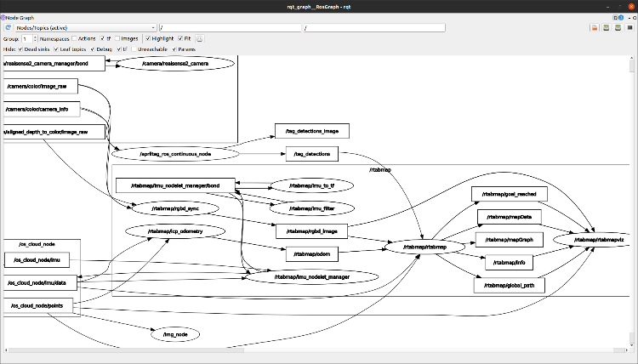Image resolution: width=638 pixels, height=364 pixels.
Task: Enable the Actions checkbox
Action: tap(75, 38)
